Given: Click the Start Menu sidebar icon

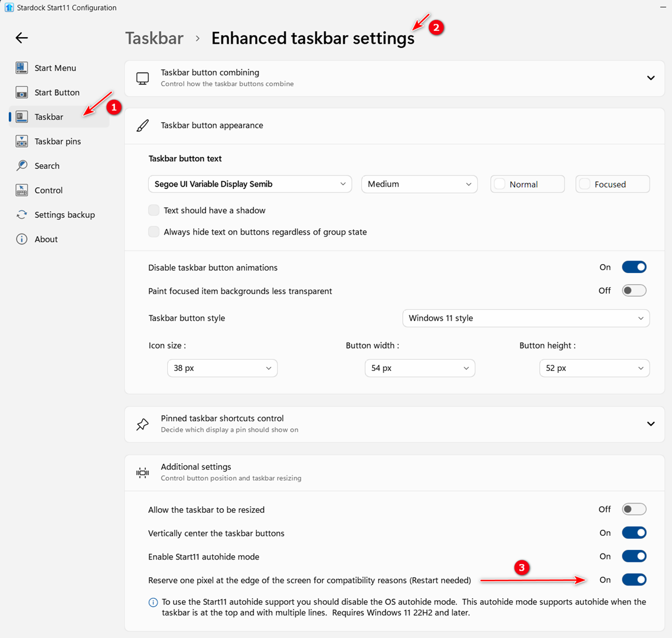Looking at the screenshot, I should point(22,68).
